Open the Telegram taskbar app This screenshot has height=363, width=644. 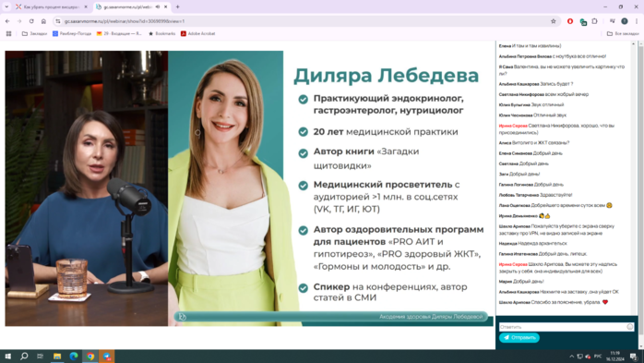pyautogui.click(x=107, y=357)
